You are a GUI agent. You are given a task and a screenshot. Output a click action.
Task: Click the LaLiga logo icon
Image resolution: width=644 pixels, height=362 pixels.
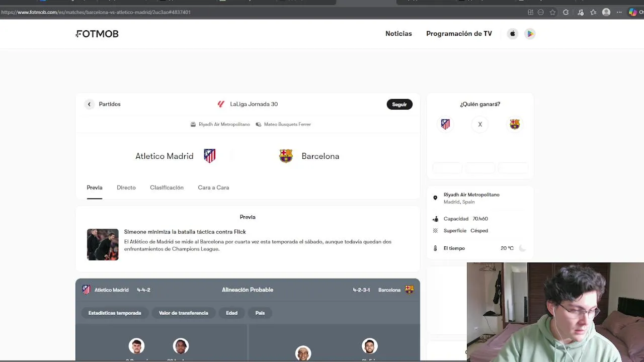[221, 104]
